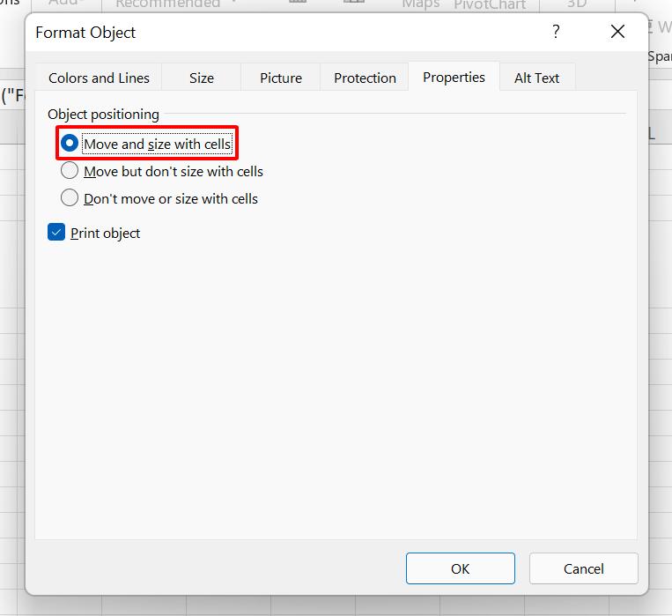Close the Format Object dialog
The width and height of the screenshot is (672, 616).
pyautogui.click(x=617, y=33)
